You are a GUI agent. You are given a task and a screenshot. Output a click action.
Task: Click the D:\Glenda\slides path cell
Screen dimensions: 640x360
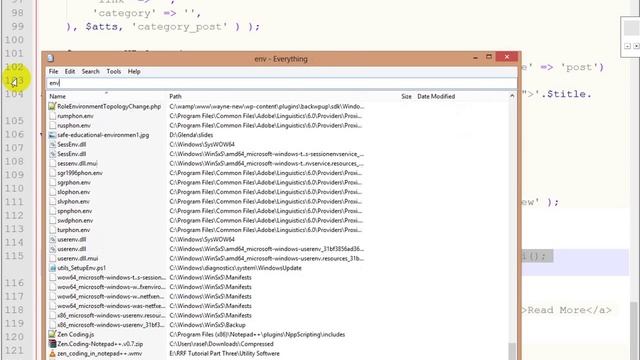(191, 135)
